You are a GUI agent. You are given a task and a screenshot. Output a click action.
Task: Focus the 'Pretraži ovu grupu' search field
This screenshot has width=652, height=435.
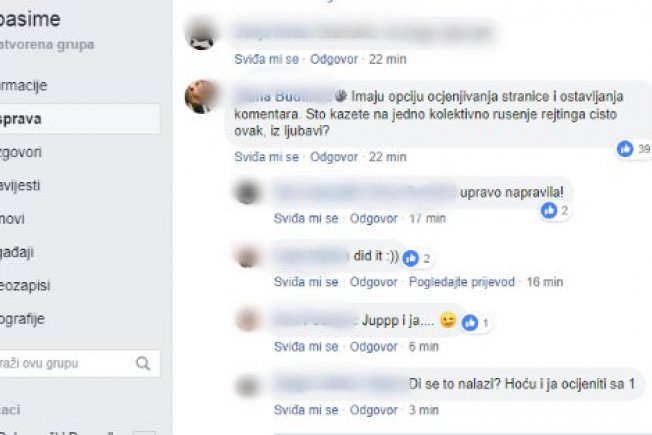pyautogui.click(x=79, y=363)
